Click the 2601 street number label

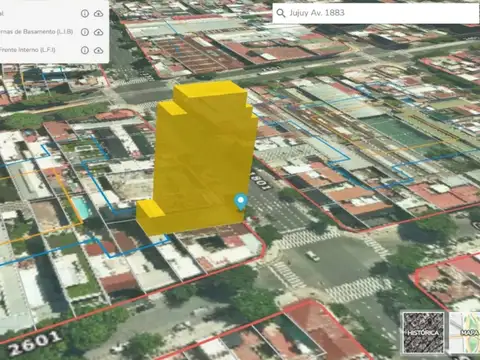(x=34, y=342)
